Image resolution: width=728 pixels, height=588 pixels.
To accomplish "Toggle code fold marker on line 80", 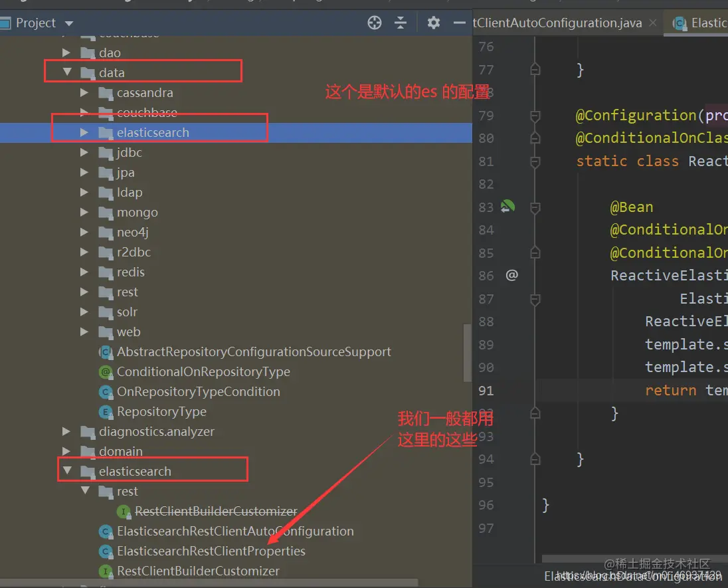I will pyautogui.click(x=535, y=138).
